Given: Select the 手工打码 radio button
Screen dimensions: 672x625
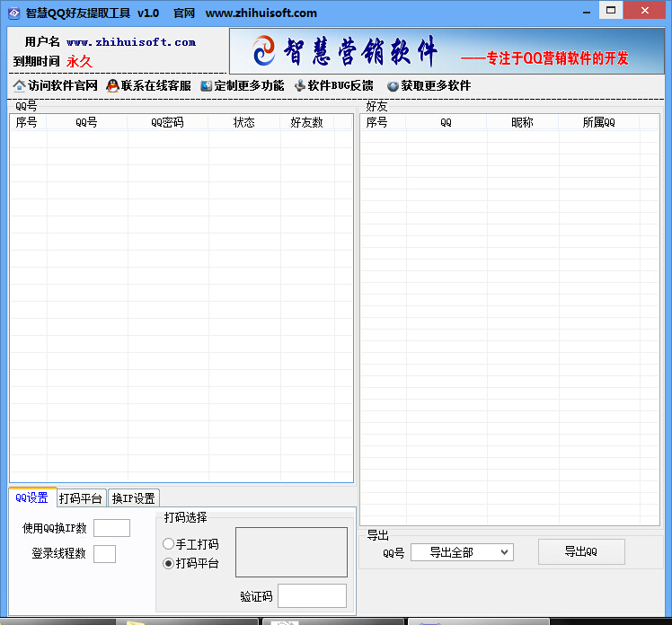Looking at the screenshot, I should point(168,544).
